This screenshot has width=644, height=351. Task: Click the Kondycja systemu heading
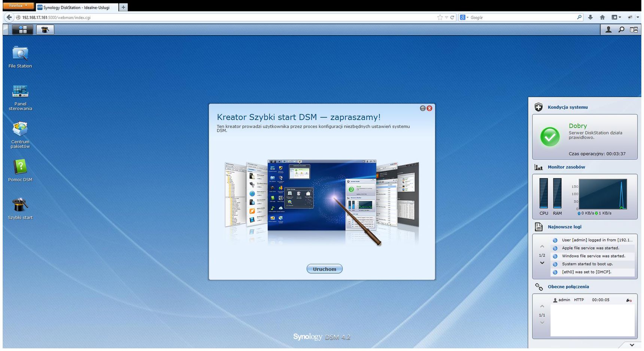(568, 107)
